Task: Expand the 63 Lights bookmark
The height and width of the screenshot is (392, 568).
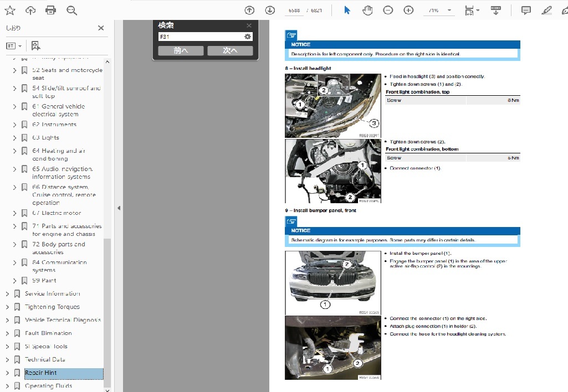Action: pyautogui.click(x=14, y=138)
